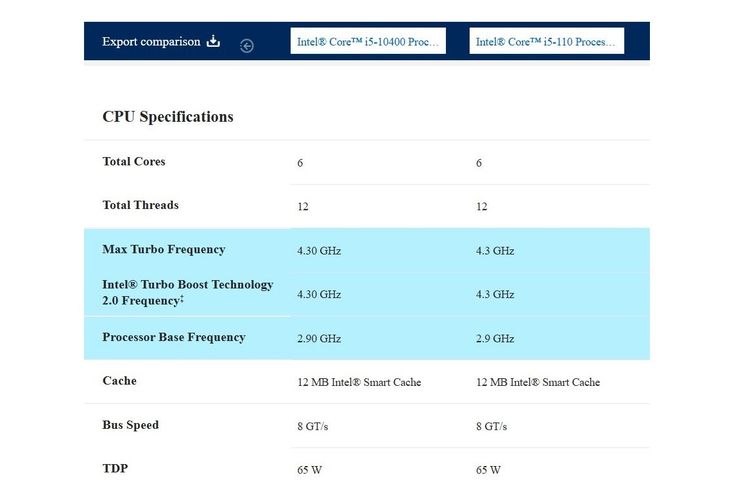Click the circled left arrow icon

tap(247, 46)
